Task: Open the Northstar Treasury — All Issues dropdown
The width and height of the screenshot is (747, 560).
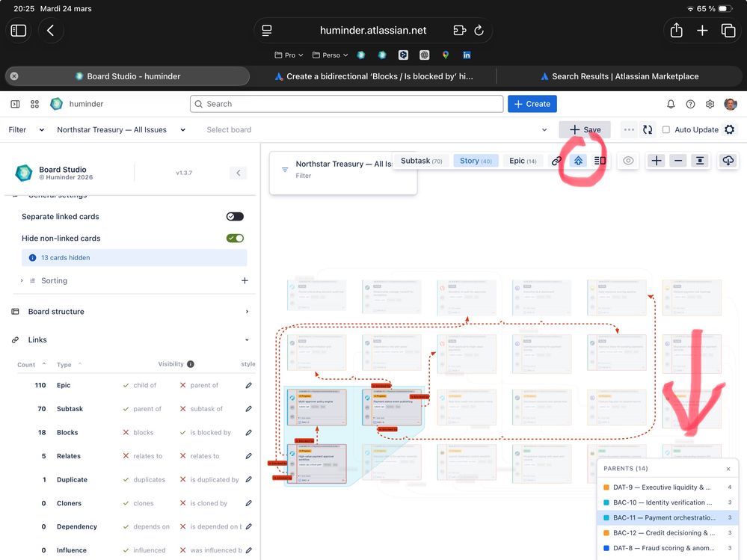Action: click(x=121, y=129)
